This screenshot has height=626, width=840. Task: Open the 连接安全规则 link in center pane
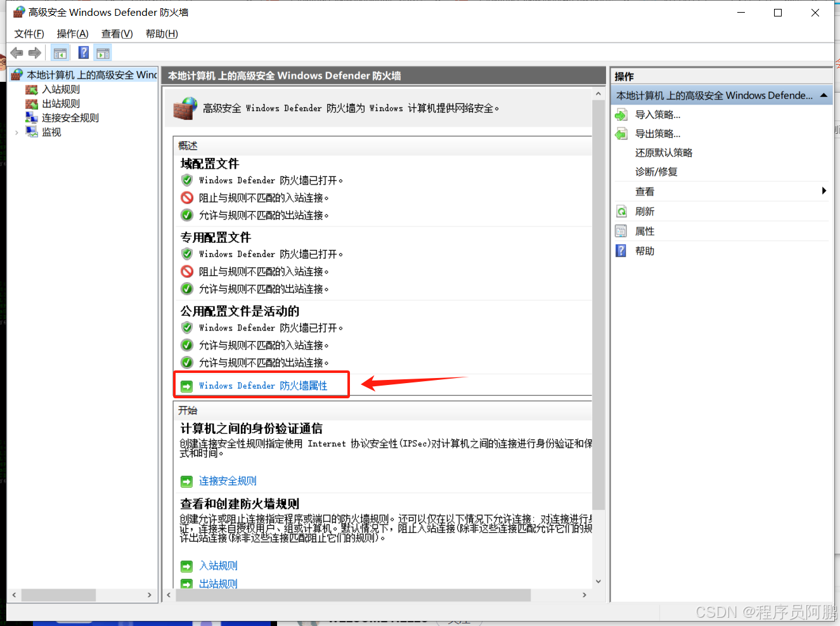(x=228, y=481)
